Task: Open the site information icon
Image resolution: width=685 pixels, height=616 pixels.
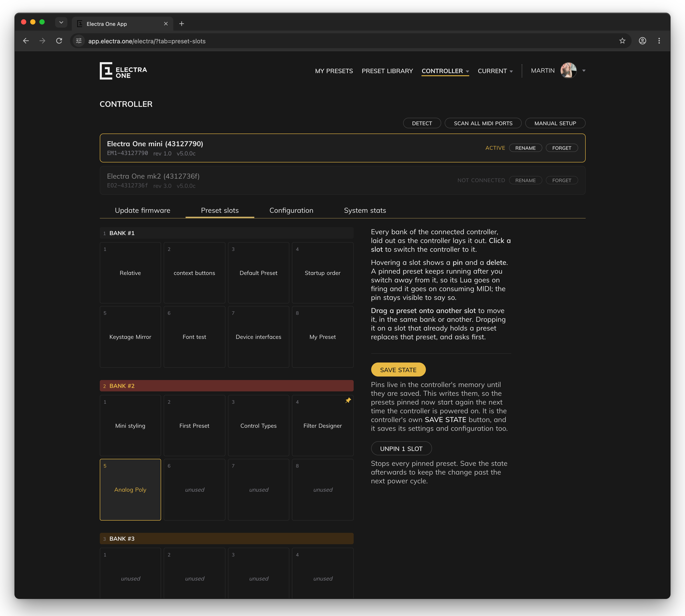Action: [x=79, y=41]
